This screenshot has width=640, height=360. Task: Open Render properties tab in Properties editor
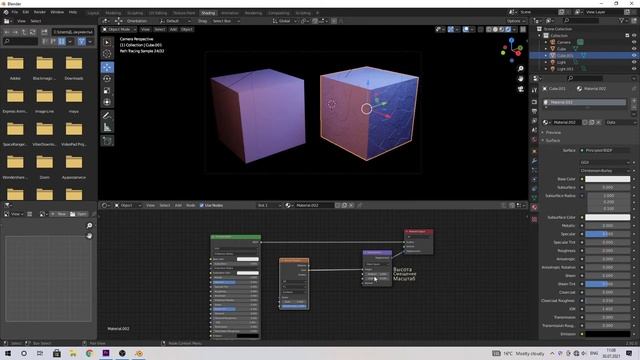click(x=534, y=102)
